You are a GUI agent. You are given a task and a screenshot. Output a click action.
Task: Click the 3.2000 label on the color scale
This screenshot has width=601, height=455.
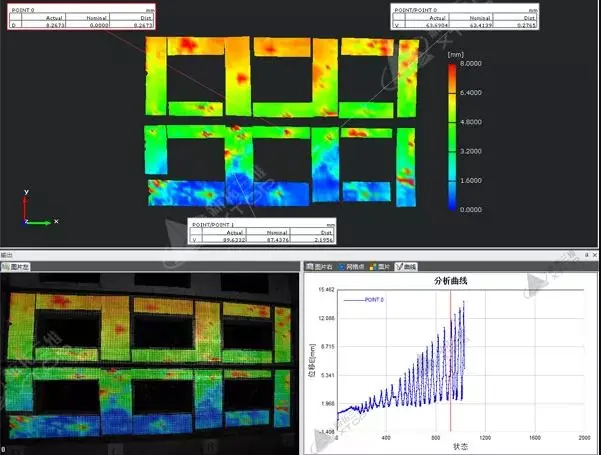[x=470, y=151]
